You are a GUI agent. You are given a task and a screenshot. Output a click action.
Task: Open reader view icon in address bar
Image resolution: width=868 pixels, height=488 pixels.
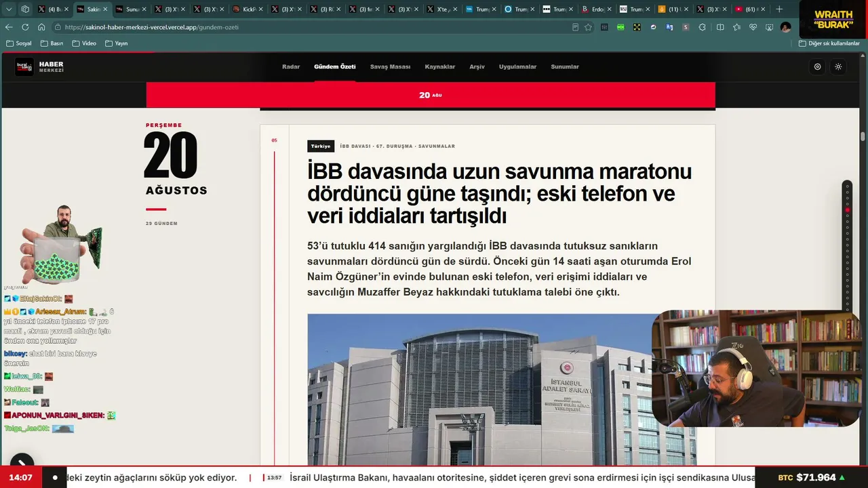point(576,27)
